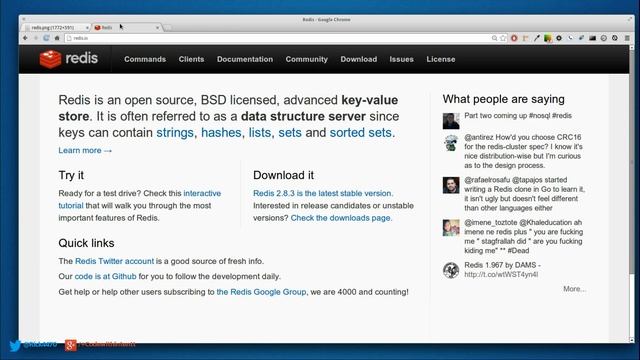The height and width of the screenshot is (360, 640).
Task: Open the Google Plus icon in overlay
Action: click(x=71, y=345)
